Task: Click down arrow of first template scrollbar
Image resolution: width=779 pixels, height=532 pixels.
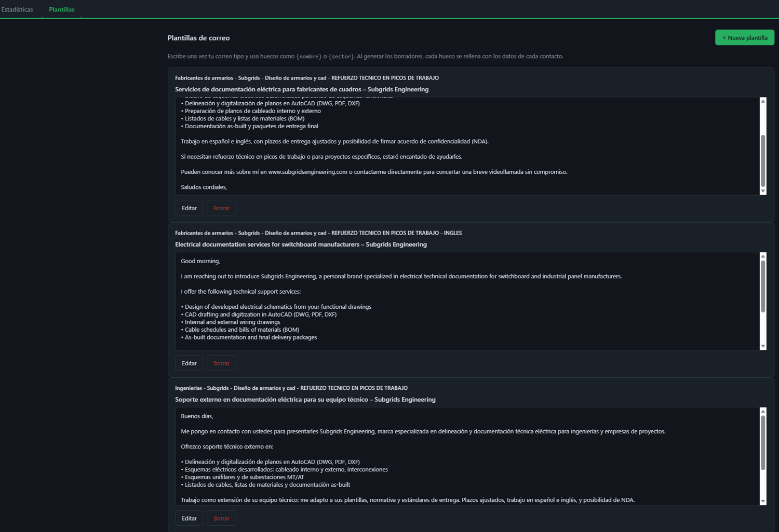Action: pos(763,191)
